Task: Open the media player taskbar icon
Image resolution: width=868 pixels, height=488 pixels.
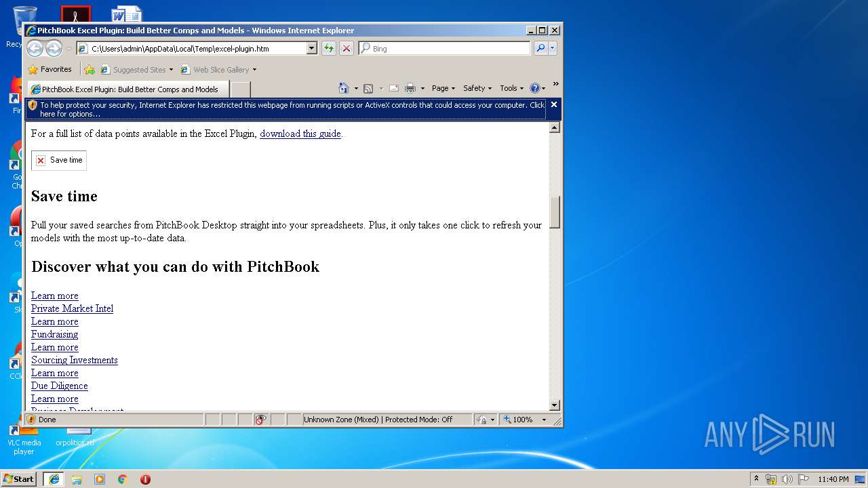Action: 100,479
